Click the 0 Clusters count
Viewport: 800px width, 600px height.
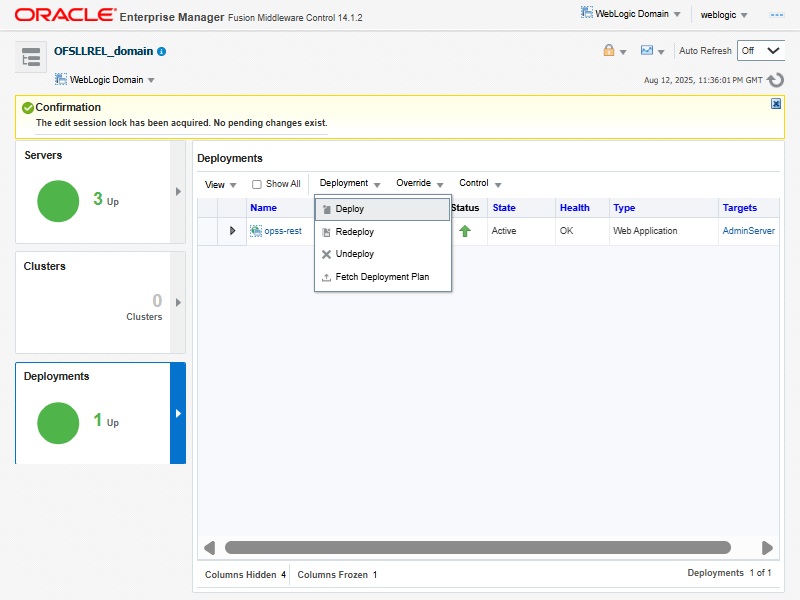coord(144,308)
